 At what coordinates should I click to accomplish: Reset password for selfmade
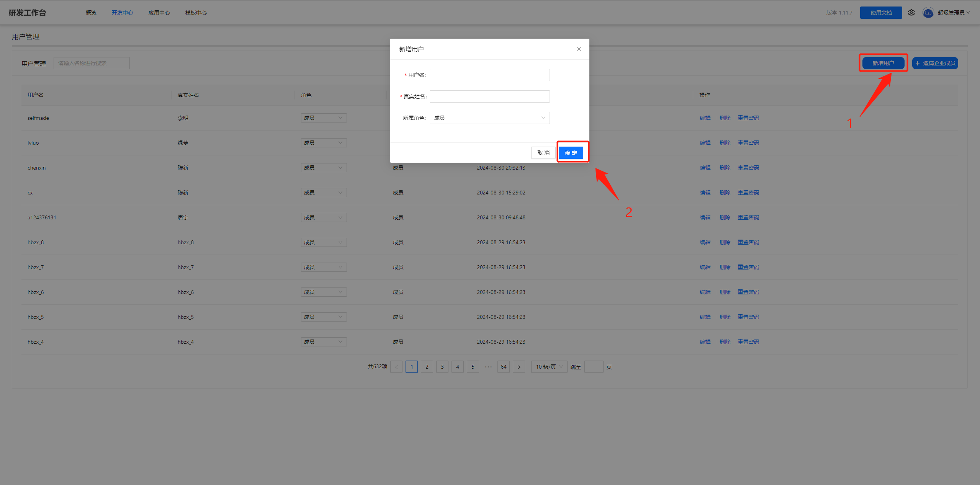tap(748, 118)
